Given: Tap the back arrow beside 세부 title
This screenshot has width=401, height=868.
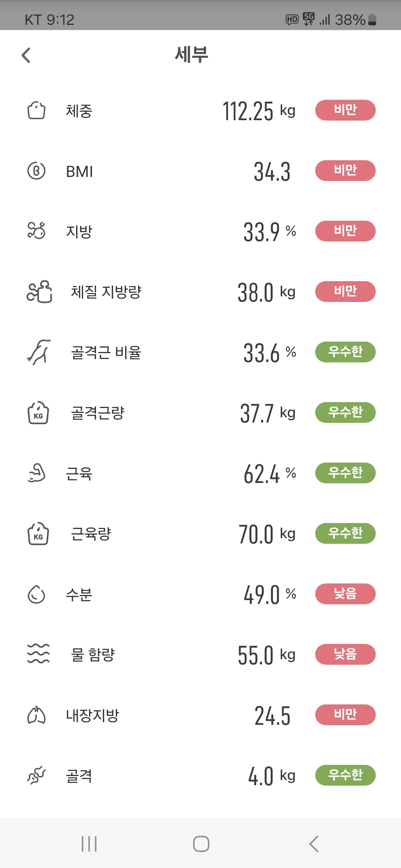Looking at the screenshot, I should (x=26, y=56).
